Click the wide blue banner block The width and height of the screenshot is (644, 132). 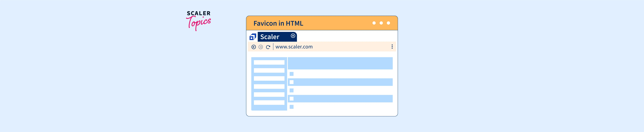tap(340, 63)
